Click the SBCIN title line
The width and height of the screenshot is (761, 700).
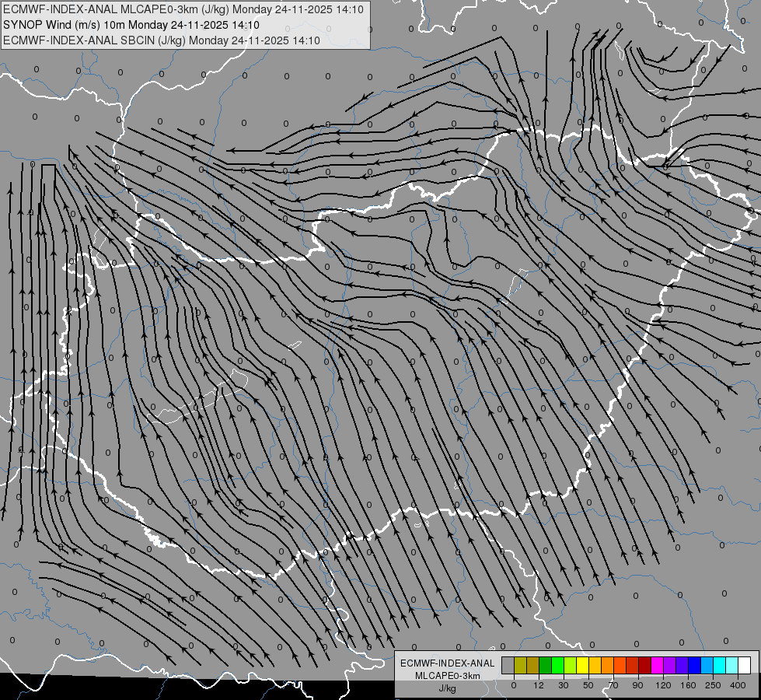click(162, 40)
